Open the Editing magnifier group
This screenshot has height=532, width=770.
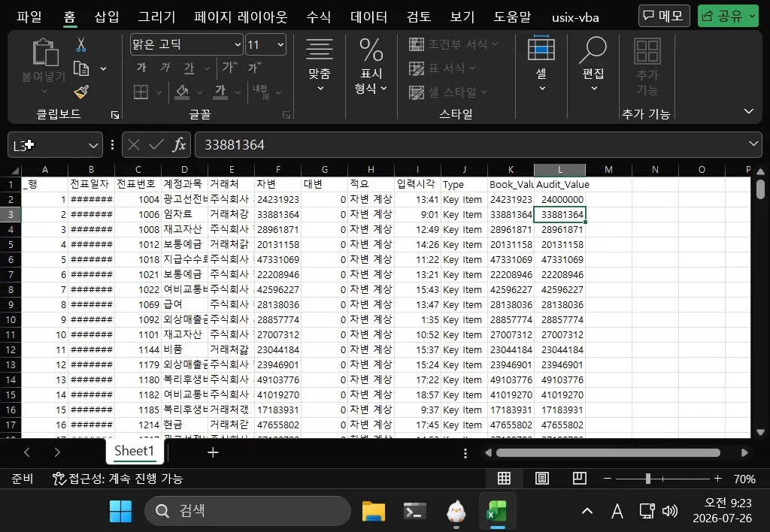pos(593,63)
